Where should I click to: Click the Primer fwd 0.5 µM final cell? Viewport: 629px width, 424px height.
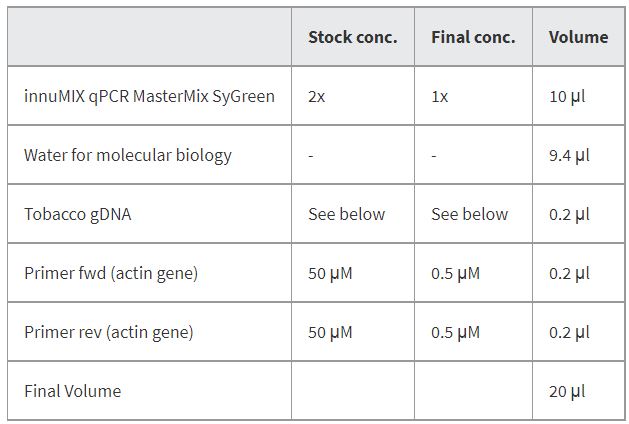[x=455, y=273]
